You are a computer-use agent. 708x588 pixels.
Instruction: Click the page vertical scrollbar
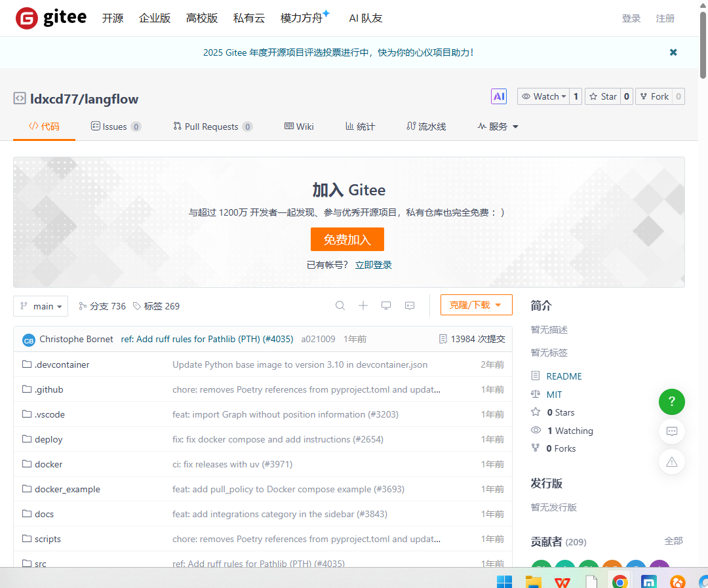point(703,45)
